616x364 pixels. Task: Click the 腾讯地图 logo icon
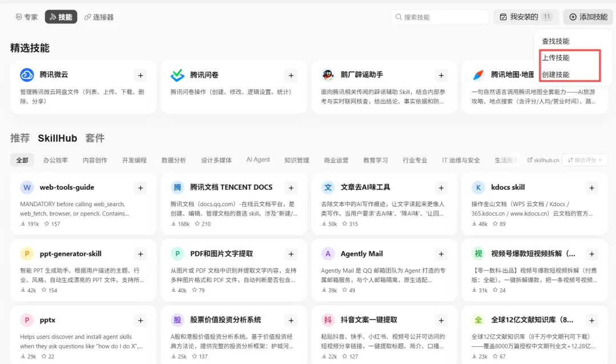pyautogui.click(x=478, y=75)
